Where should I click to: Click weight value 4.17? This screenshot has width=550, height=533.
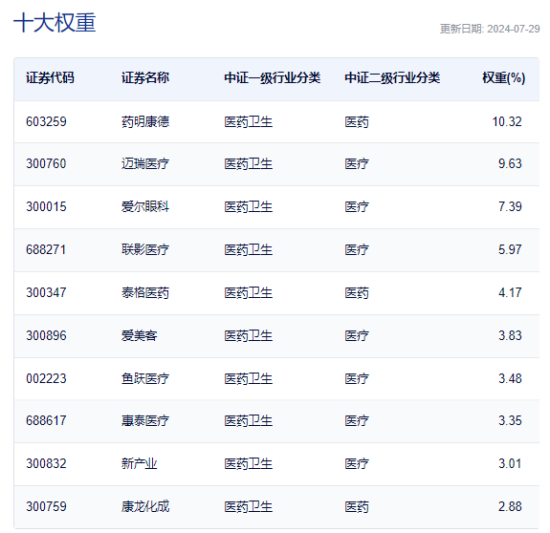(x=510, y=292)
